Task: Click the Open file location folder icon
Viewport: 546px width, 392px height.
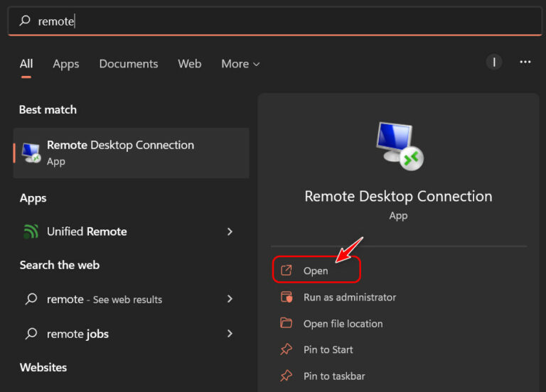Action: [287, 323]
